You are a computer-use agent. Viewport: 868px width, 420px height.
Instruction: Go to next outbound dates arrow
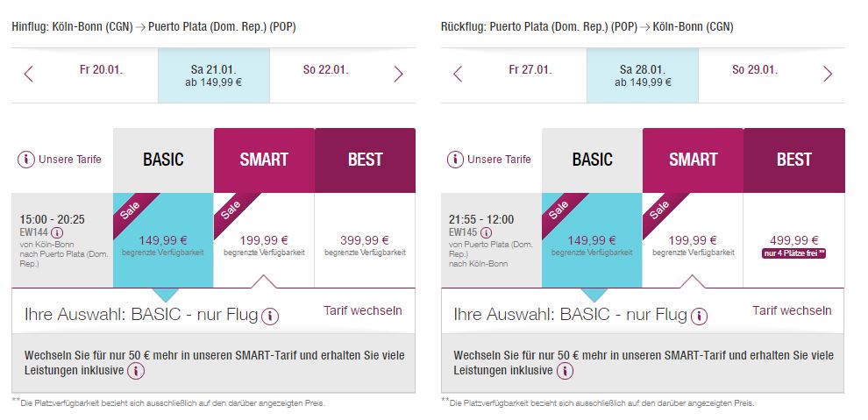click(x=398, y=75)
